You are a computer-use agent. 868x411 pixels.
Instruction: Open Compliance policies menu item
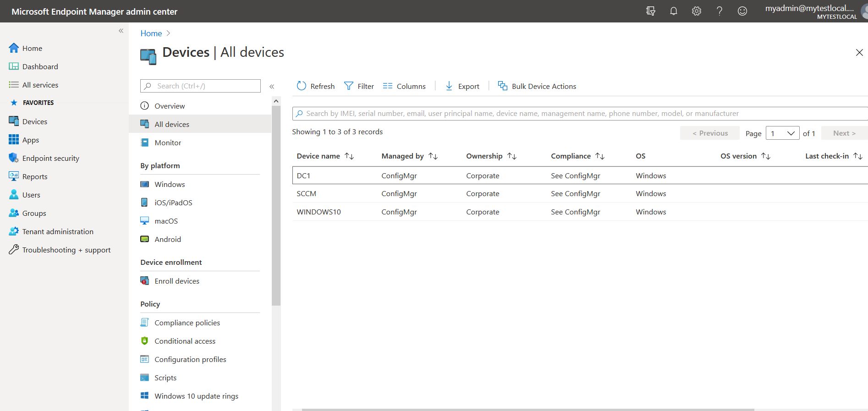point(187,323)
